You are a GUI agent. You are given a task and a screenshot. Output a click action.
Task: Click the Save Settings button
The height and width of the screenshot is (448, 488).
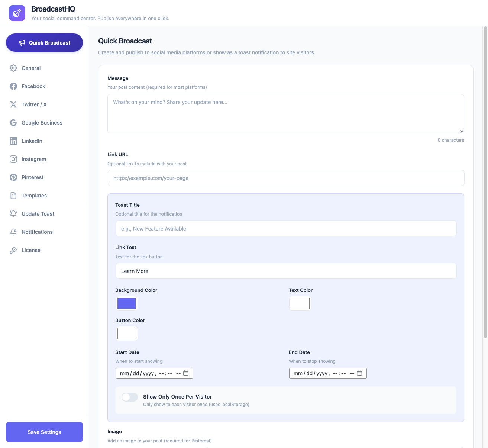click(44, 432)
